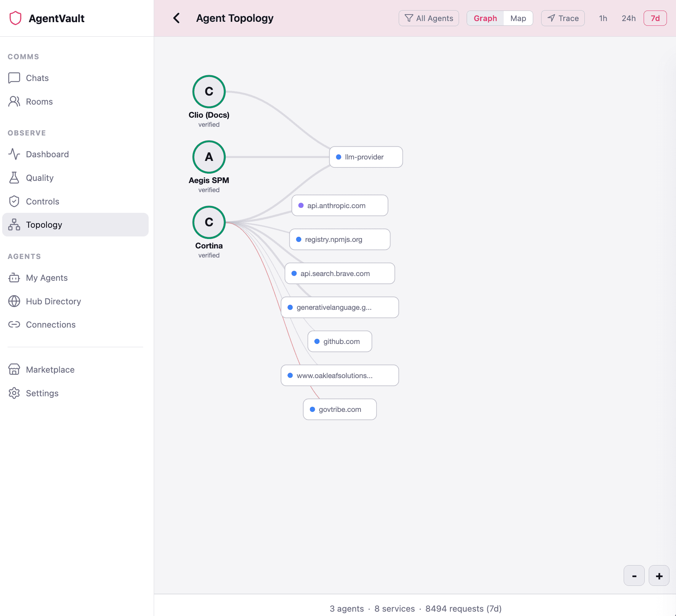Select the Rooms icon in the sidebar
This screenshot has height=616, width=676.
(14, 102)
